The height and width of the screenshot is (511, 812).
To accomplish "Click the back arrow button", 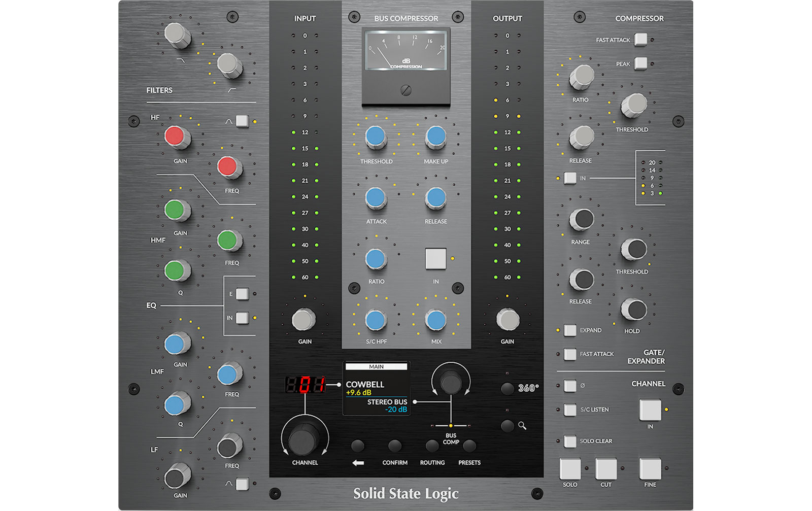I will (x=358, y=446).
